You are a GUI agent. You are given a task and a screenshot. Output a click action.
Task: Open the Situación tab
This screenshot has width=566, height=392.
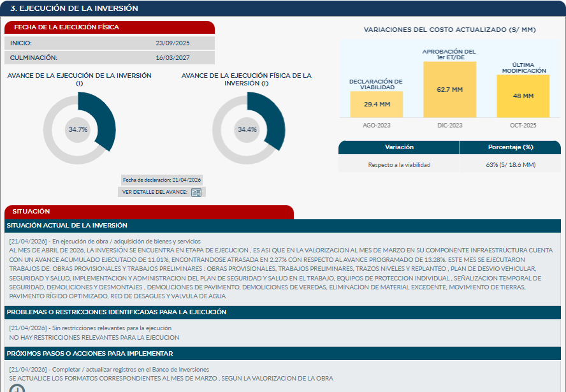click(x=149, y=211)
